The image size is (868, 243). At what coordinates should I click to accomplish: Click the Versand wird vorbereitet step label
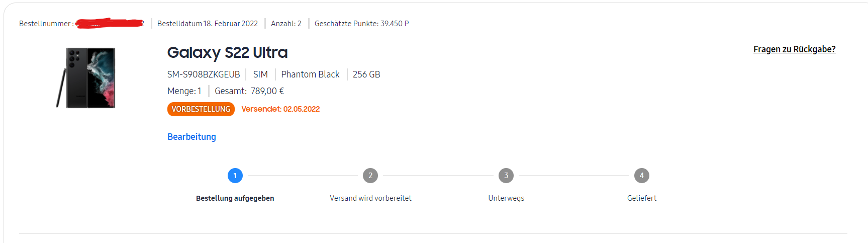[370, 198]
